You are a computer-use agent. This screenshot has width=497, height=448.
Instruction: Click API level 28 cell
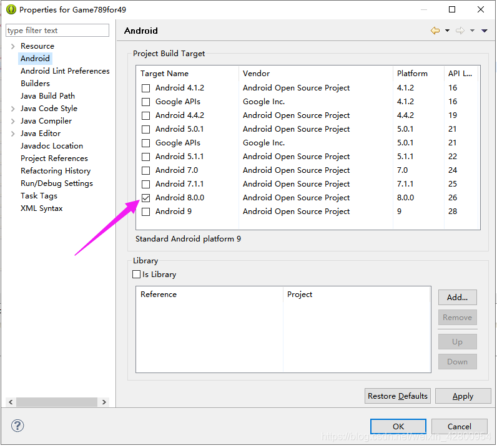(x=453, y=212)
